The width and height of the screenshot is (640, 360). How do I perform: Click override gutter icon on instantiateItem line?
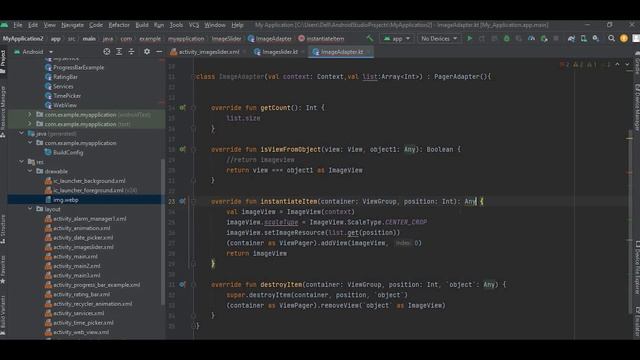[x=182, y=201]
